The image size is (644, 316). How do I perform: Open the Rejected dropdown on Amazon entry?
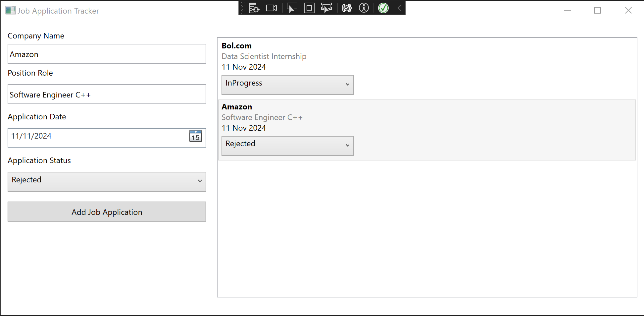[x=287, y=146]
